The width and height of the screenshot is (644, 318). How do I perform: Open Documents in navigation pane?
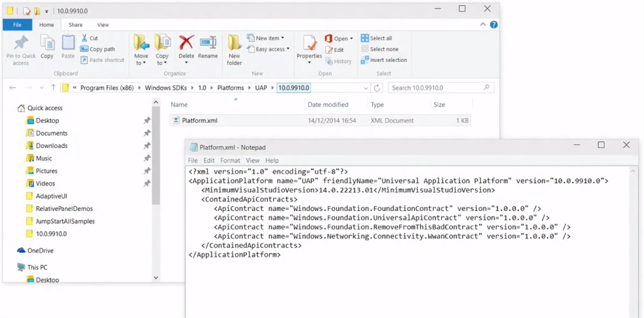(47, 133)
